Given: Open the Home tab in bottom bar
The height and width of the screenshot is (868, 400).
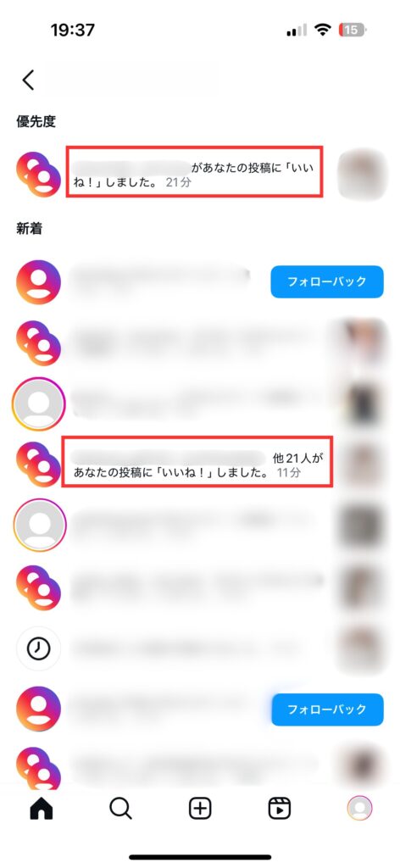Looking at the screenshot, I should click(42, 809).
